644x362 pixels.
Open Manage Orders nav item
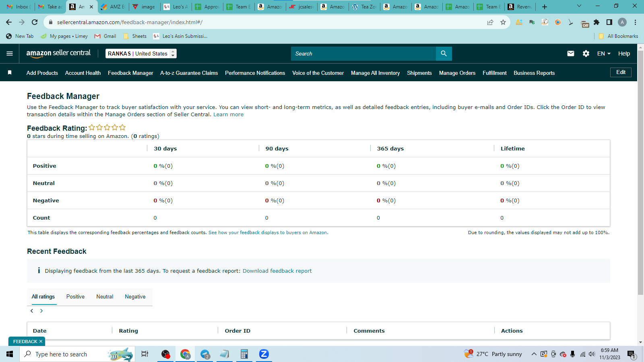[x=457, y=73]
